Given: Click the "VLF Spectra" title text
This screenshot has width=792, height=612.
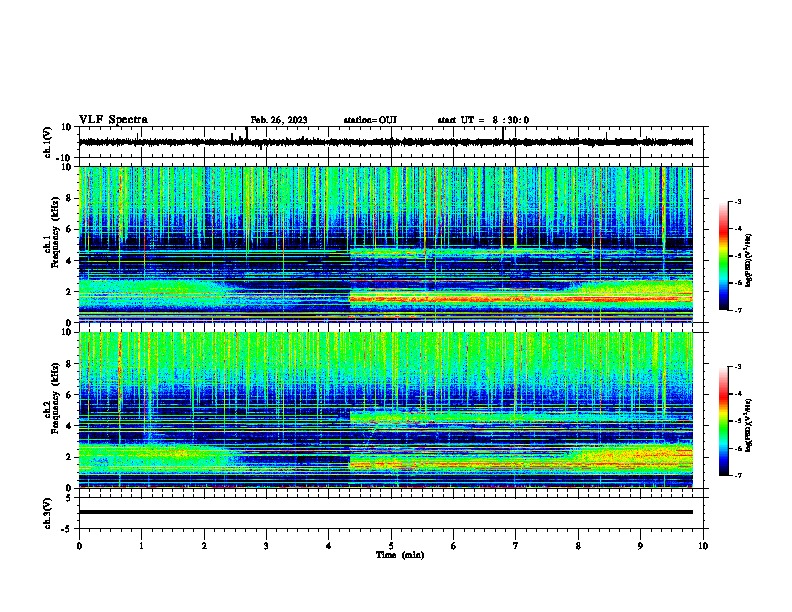Looking at the screenshot, I should pyautogui.click(x=113, y=120).
